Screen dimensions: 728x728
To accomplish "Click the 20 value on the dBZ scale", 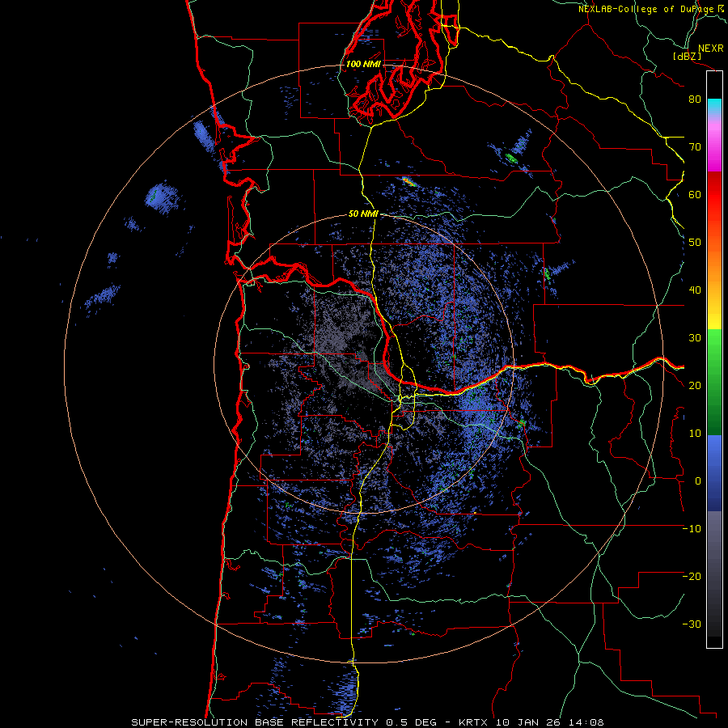I will tap(695, 385).
